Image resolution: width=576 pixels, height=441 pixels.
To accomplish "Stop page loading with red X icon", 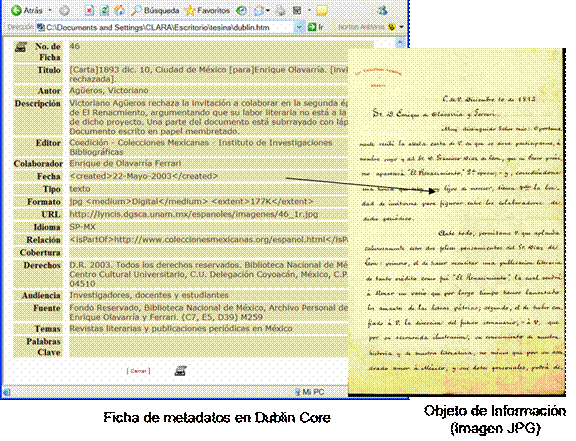I will click(89, 11).
